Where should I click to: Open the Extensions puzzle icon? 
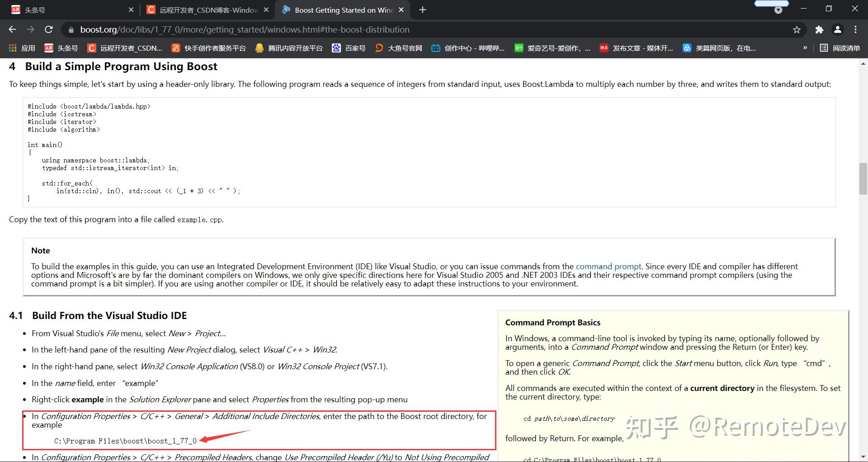coord(819,29)
